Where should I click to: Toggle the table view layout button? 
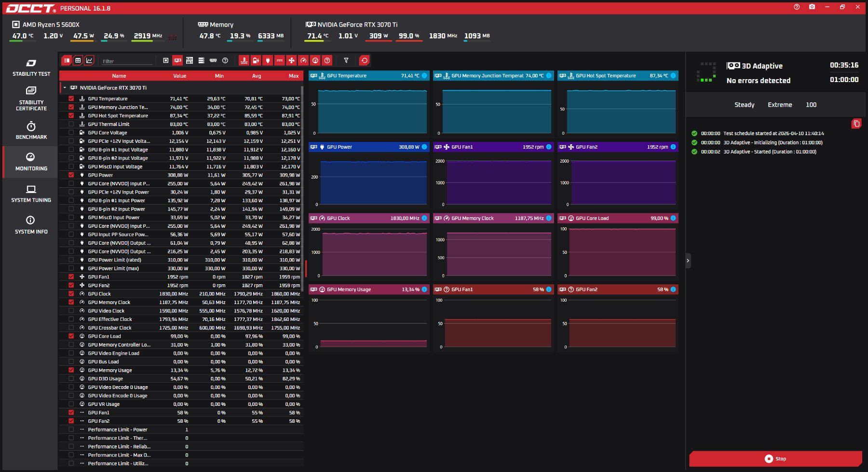[x=67, y=60]
